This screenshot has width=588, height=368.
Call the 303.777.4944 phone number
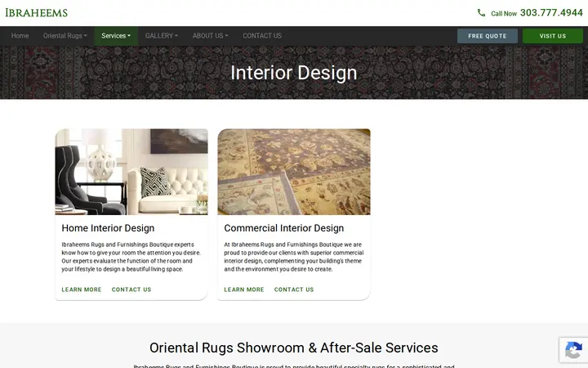(x=551, y=13)
